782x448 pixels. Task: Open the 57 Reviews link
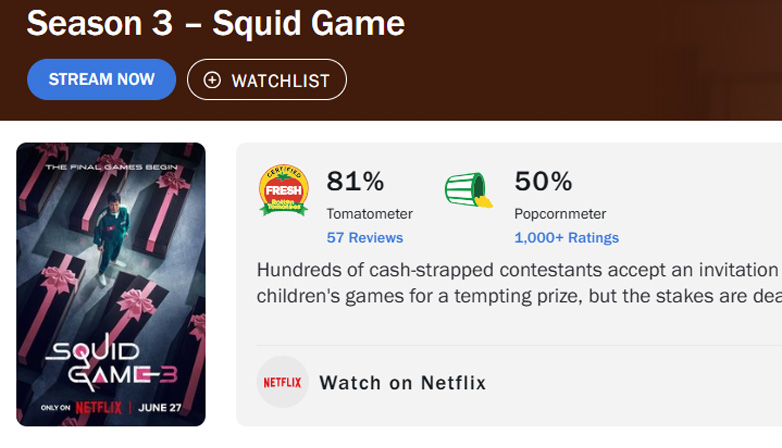coord(365,238)
